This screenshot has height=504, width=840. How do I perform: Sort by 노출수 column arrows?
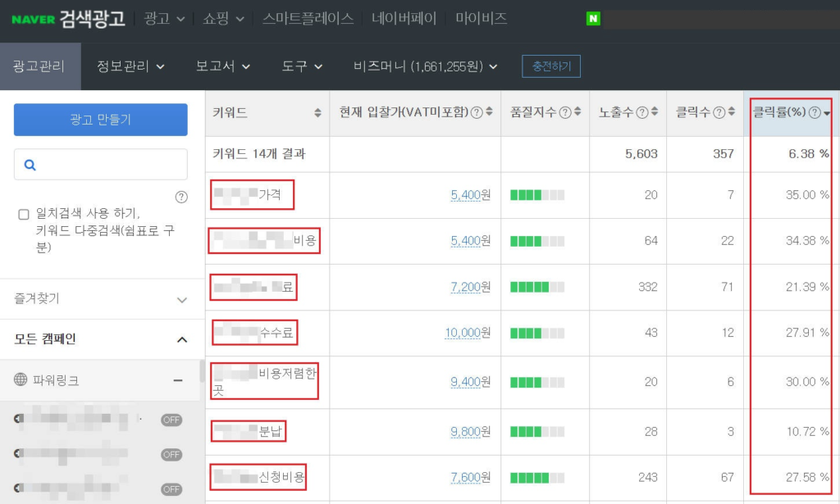[655, 111]
